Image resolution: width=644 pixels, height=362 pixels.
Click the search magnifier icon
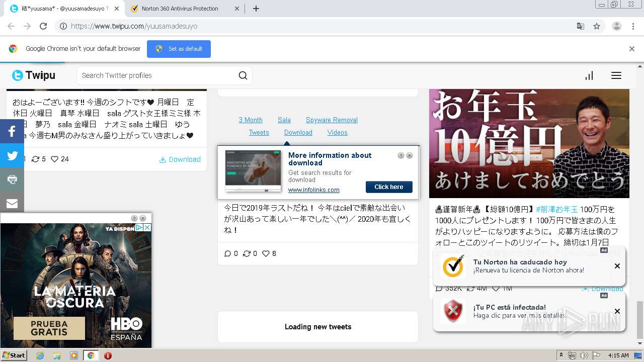pos(243,75)
